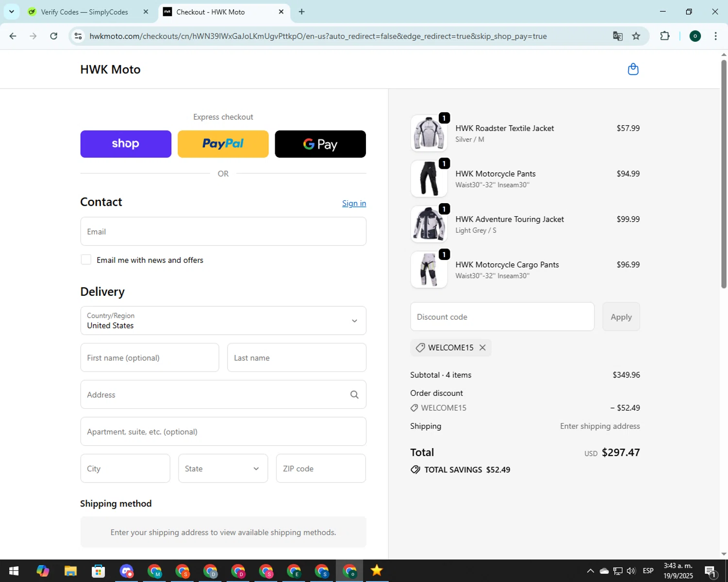This screenshot has width=728, height=582.
Task: Go forward to the next page
Action: point(33,36)
